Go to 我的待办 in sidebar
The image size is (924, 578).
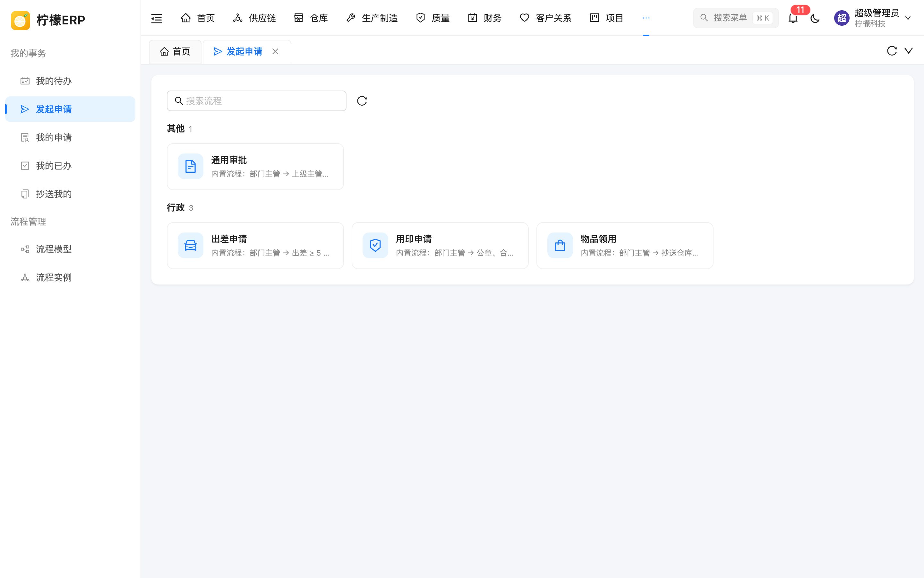pos(70,81)
